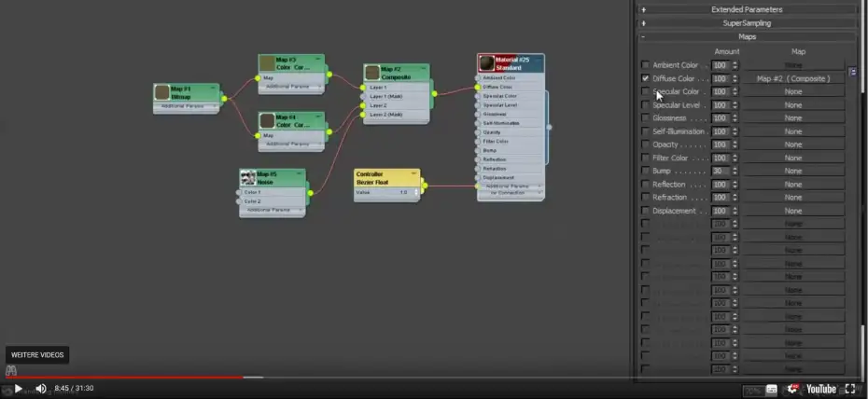Expand the Extended Parameters rollout
Image resolution: width=868 pixels, height=399 pixels.
[x=747, y=9]
